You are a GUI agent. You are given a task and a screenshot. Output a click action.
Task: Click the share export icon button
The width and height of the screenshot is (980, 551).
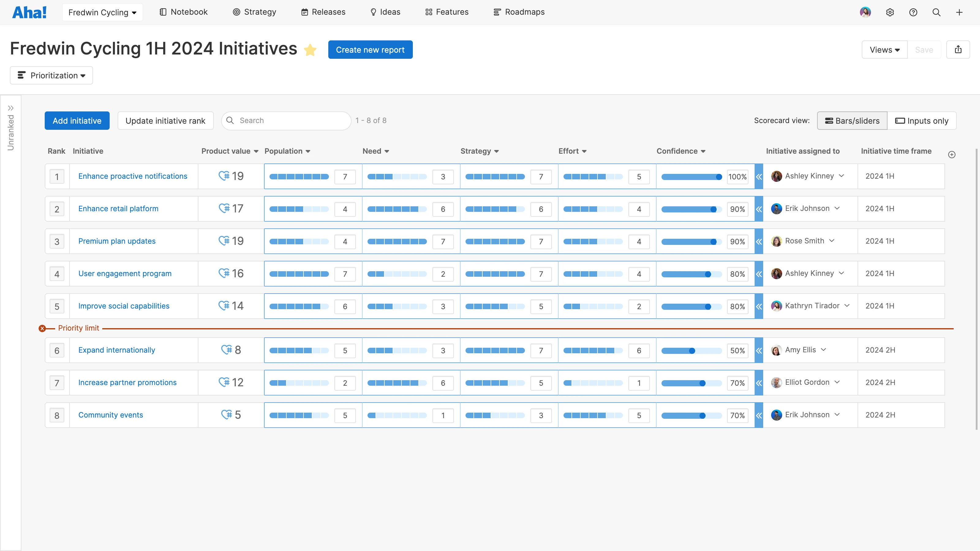[958, 49]
